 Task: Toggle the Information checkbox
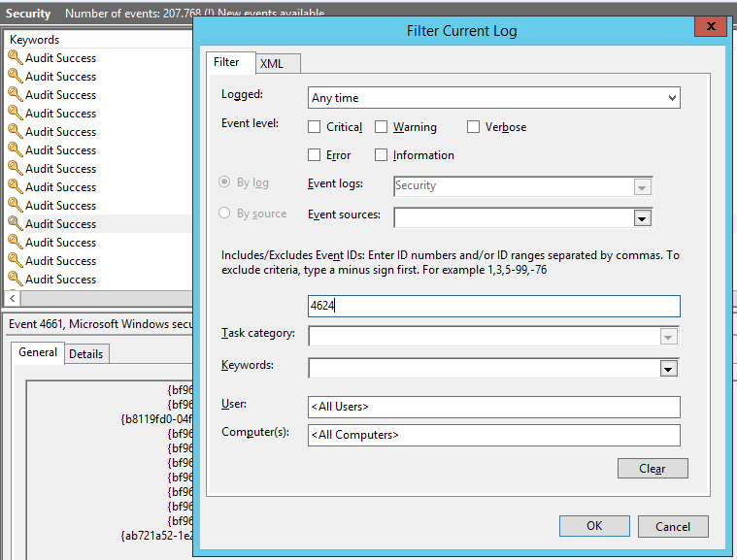tap(382, 155)
